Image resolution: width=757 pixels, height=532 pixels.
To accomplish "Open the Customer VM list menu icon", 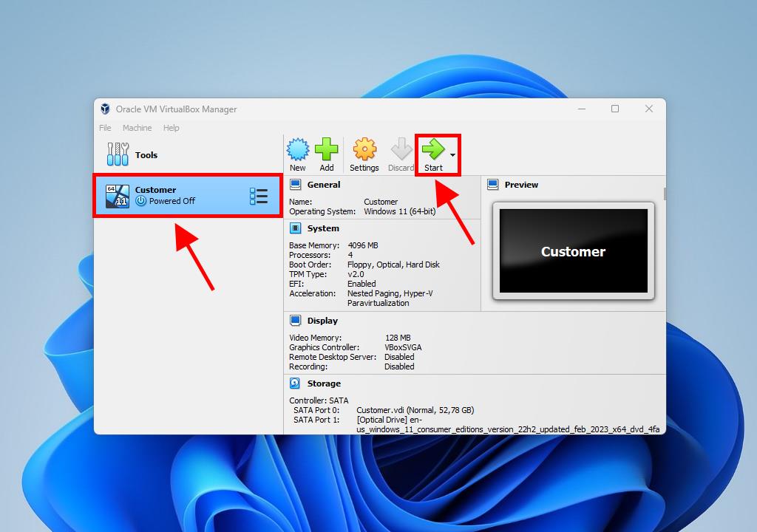I will pos(259,196).
